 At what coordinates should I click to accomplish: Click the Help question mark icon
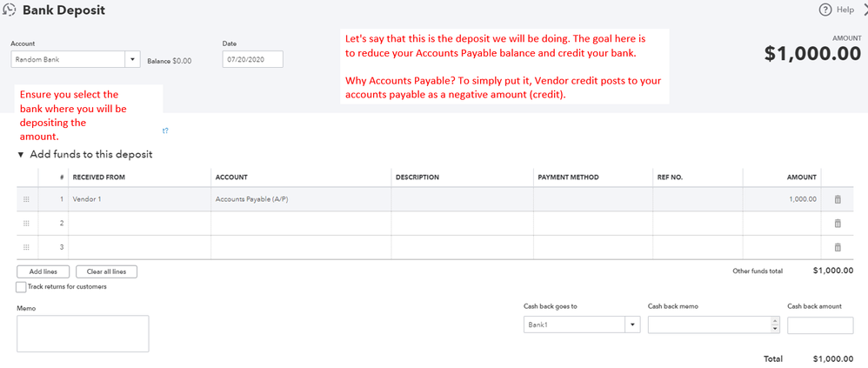point(825,10)
